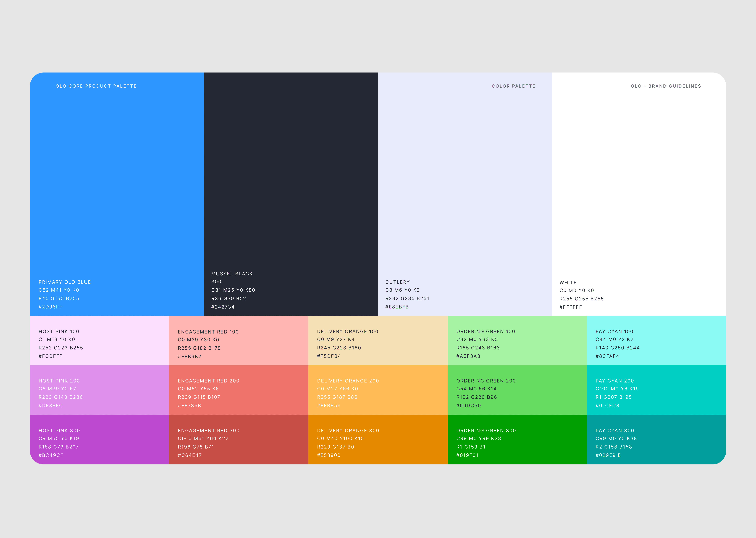Click the Ordering Green 300 swatch
756x538 pixels.
pos(517,439)
